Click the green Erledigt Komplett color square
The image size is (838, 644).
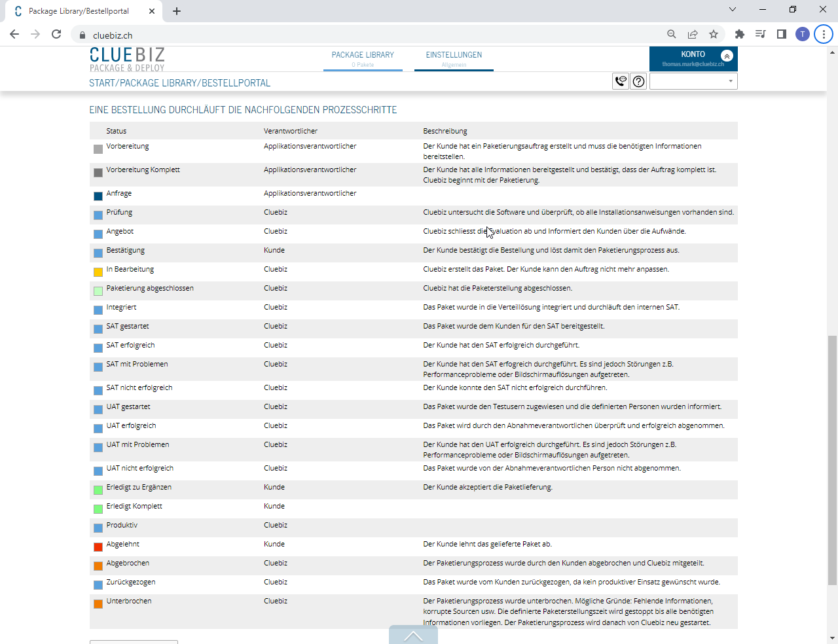click(x=98, y=509)
